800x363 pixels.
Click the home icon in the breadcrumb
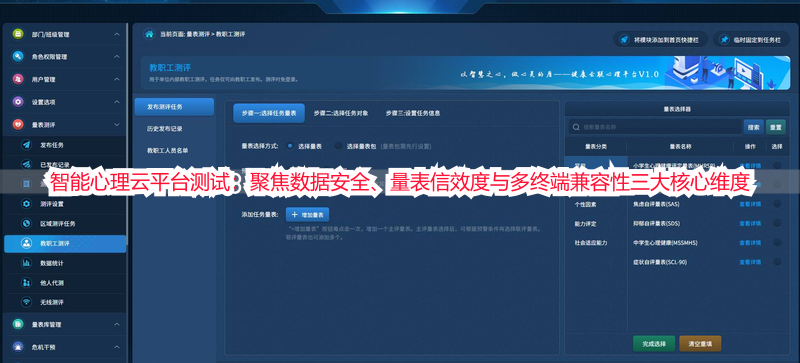pos(149,34)
